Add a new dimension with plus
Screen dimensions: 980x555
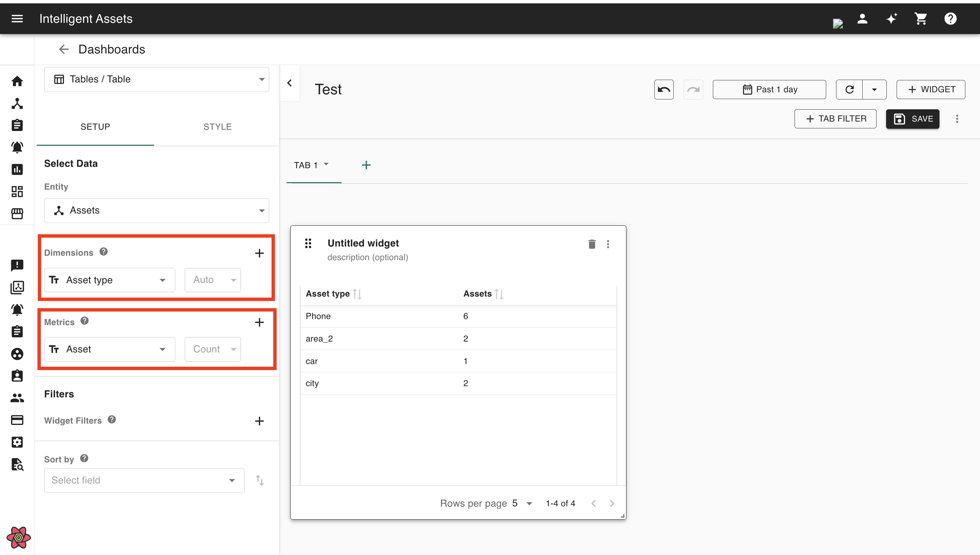(259, 253)
